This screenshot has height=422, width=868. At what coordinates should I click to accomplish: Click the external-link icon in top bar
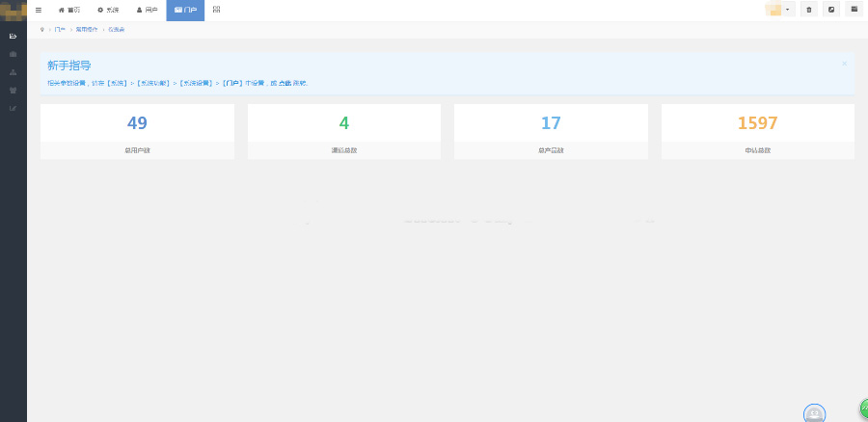point(831,10)
